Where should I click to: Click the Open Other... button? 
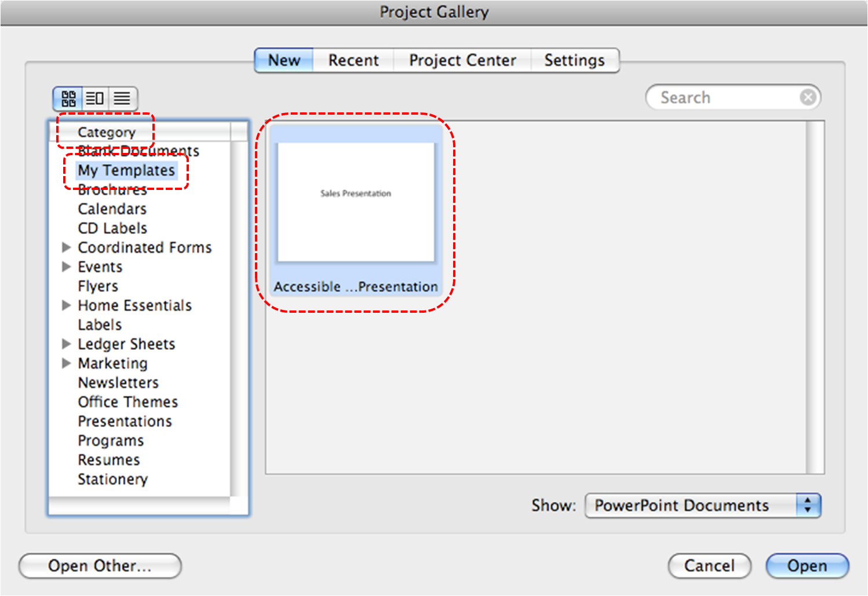click(100, 566)
